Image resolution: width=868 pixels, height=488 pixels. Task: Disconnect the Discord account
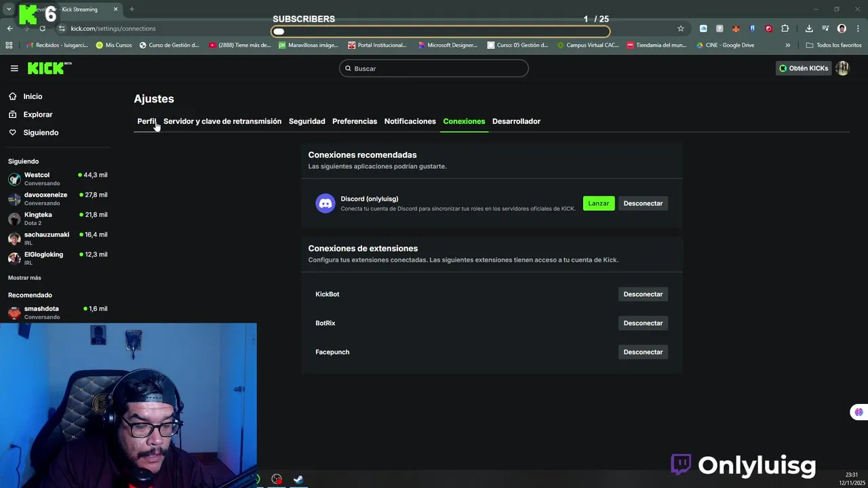(x=643, y=203)
